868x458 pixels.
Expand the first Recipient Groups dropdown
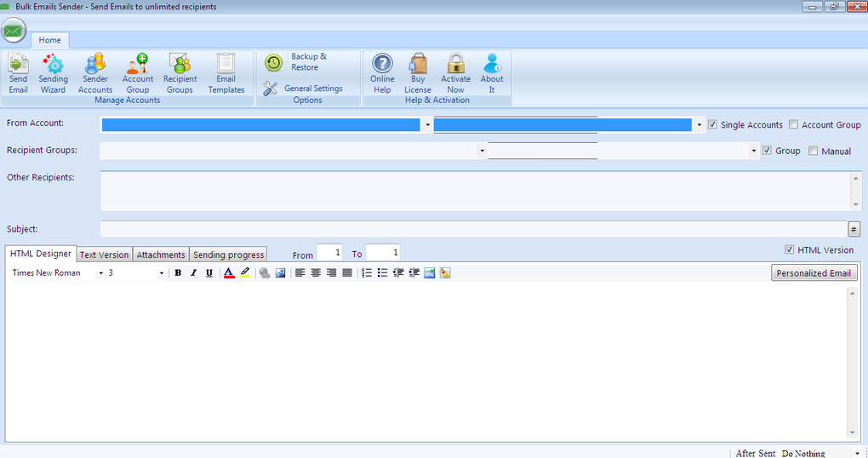point(482,151)
